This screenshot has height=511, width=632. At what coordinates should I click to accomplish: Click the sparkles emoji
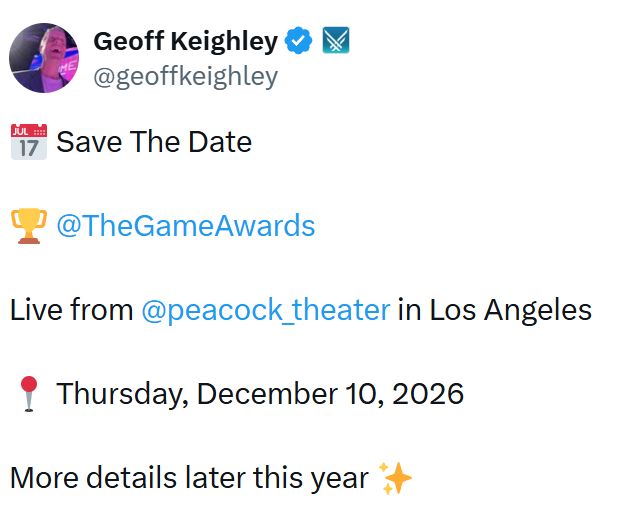[x=397, y=478]
